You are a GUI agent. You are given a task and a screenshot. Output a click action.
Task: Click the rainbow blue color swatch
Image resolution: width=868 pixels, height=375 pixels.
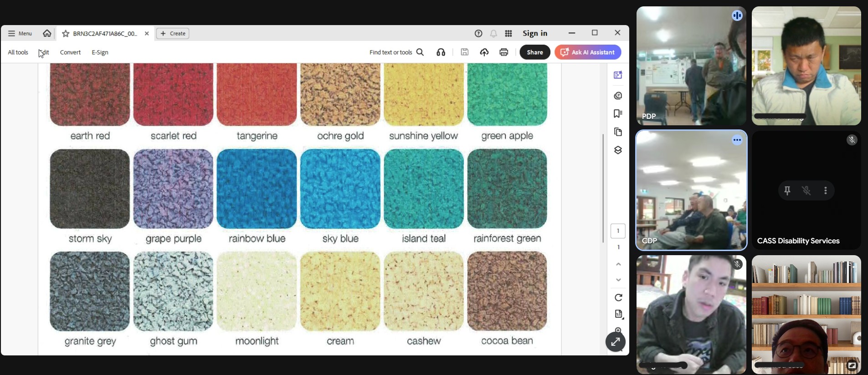coord(257,189)
